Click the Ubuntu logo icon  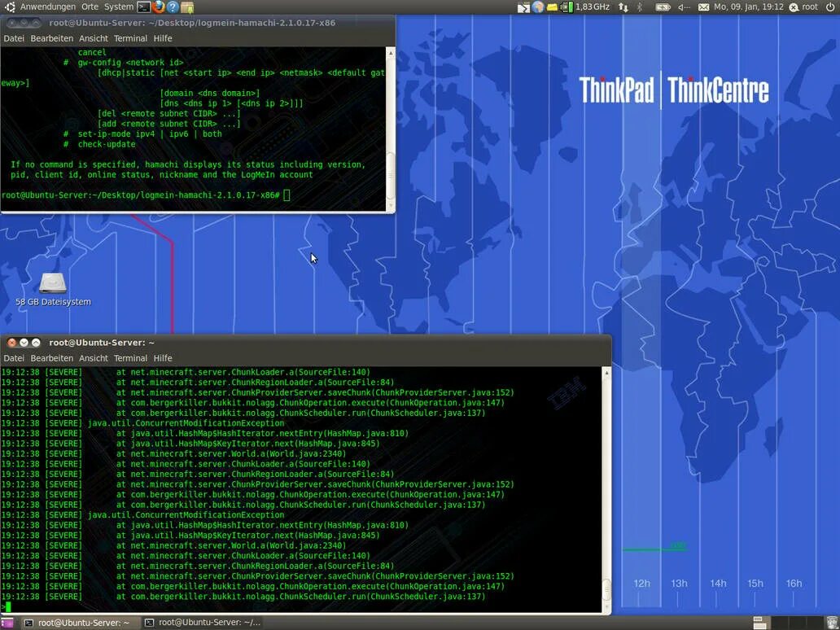coord(10,7)
